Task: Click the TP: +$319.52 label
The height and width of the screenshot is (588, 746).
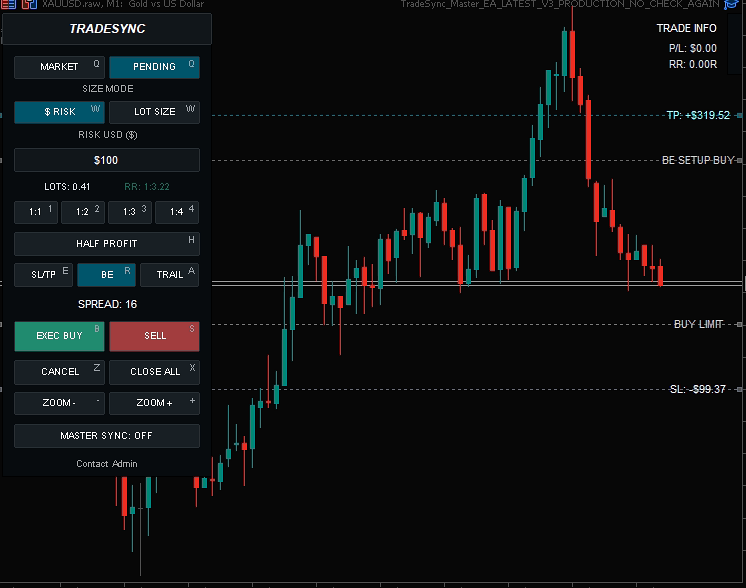Action: 698,115
